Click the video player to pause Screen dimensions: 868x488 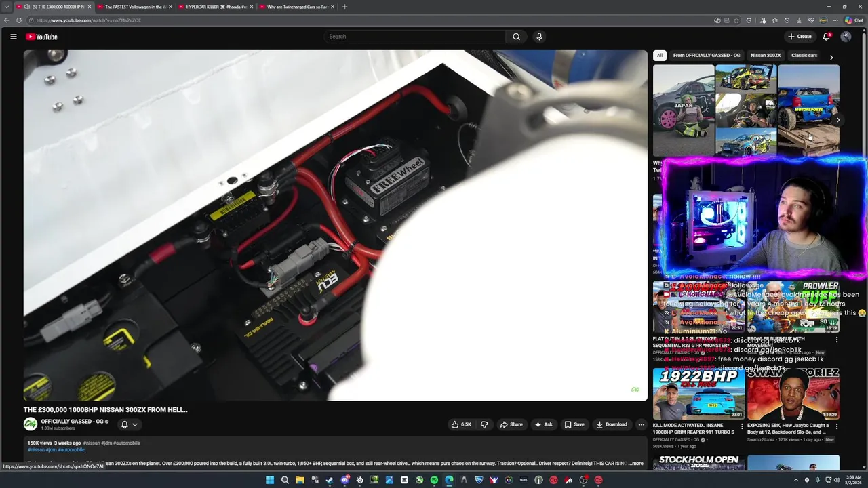pyautogui.click(x=336, y=226)
